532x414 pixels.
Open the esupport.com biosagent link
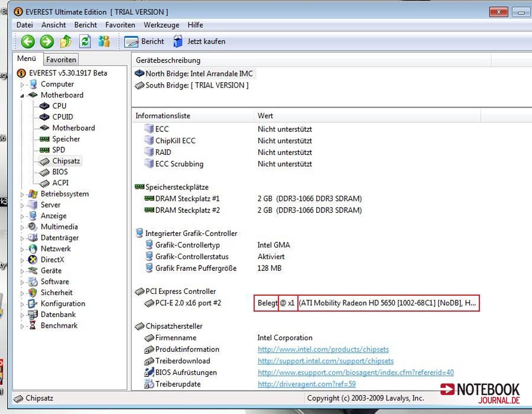[x=356, y=372]
